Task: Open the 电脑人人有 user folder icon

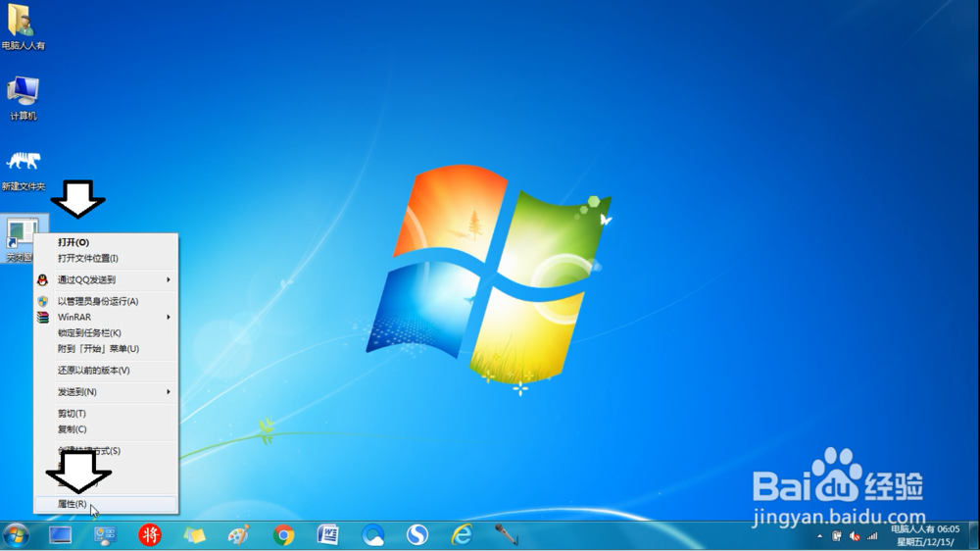Action: tap(23, 26)
